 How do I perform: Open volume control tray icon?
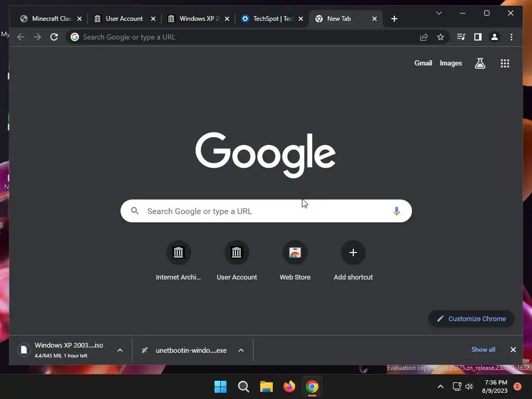click(469, 387)
